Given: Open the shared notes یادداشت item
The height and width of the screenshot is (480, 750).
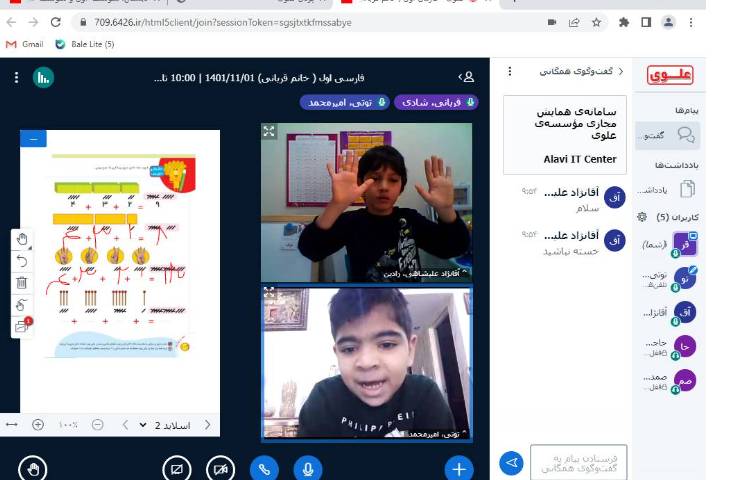Looking at the screenshot, I should pos(668,189).
